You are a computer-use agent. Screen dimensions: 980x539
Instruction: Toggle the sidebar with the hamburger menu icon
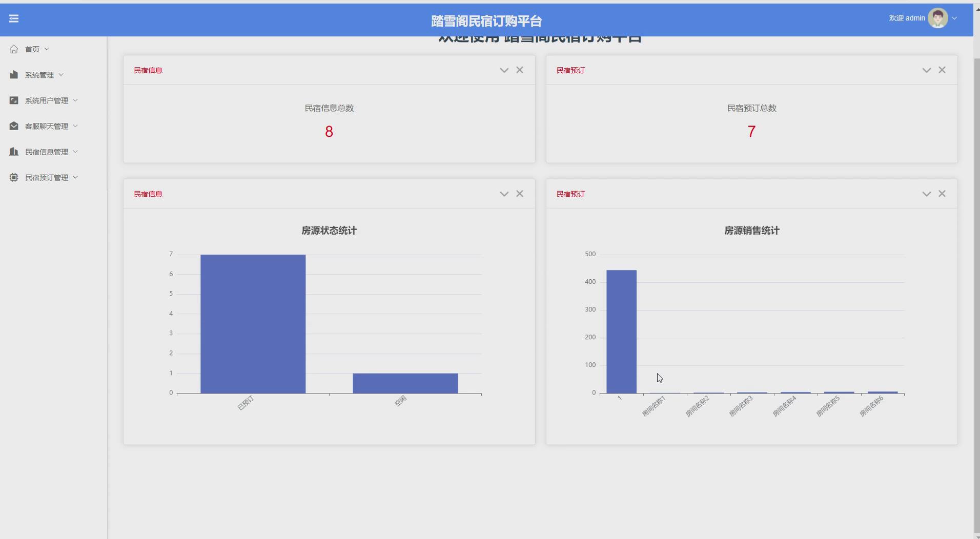(14, 18)
